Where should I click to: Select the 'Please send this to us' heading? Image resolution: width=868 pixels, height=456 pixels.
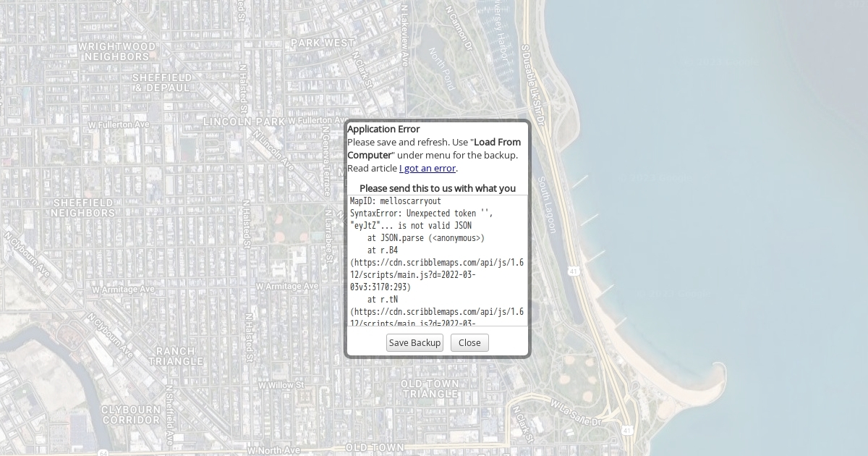click(x=438, y=188)
